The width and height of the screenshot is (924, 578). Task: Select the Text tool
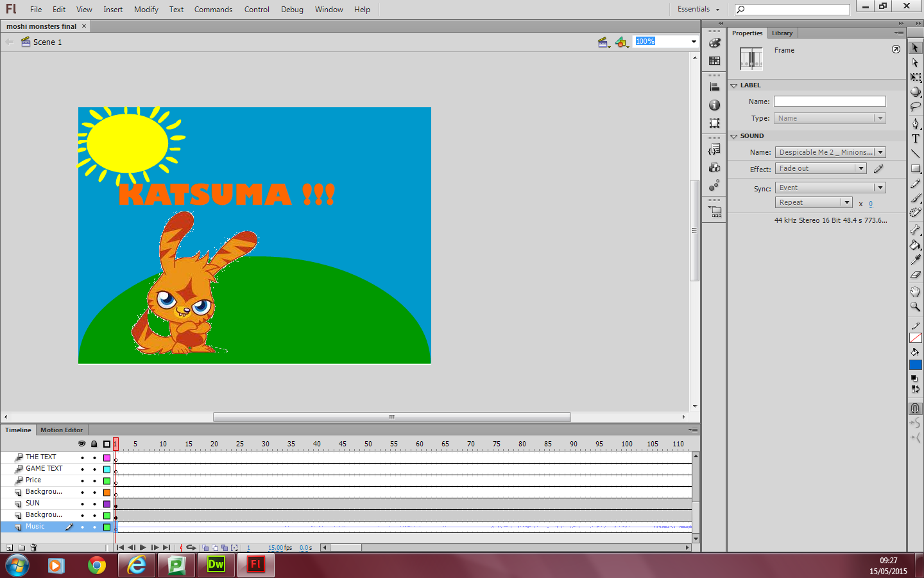click(916, 139)
